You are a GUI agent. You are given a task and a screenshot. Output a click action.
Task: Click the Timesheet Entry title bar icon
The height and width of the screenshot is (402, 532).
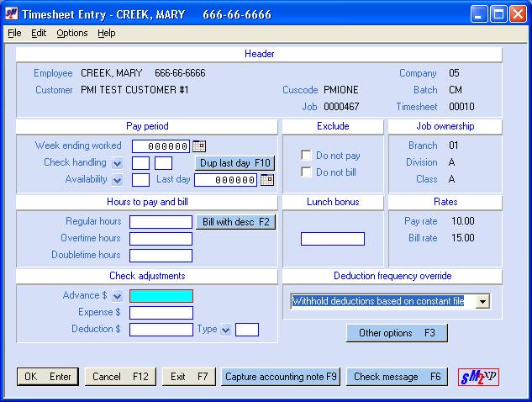click(12, 14)
